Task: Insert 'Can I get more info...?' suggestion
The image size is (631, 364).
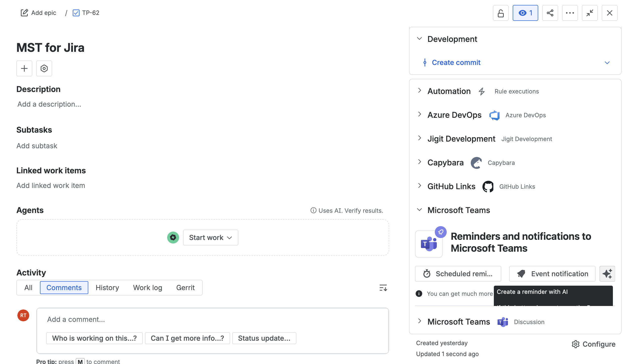Action: point(187,338)
